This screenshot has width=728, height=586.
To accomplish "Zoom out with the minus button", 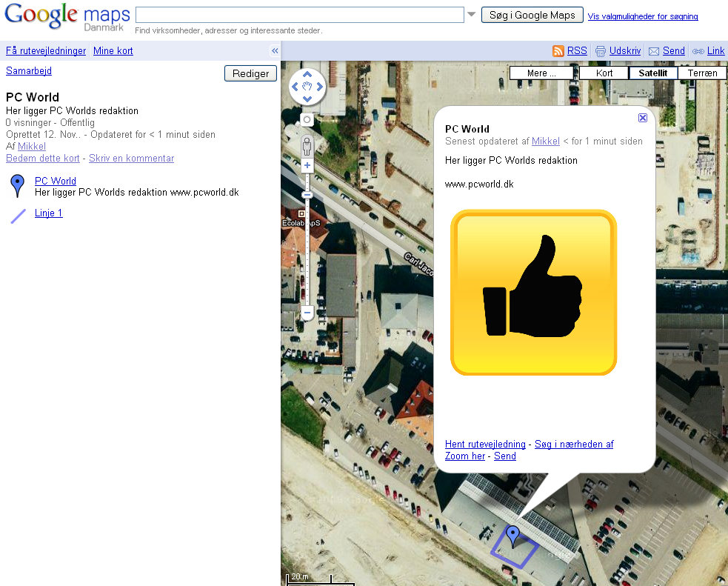I will [x=307, y=313].
